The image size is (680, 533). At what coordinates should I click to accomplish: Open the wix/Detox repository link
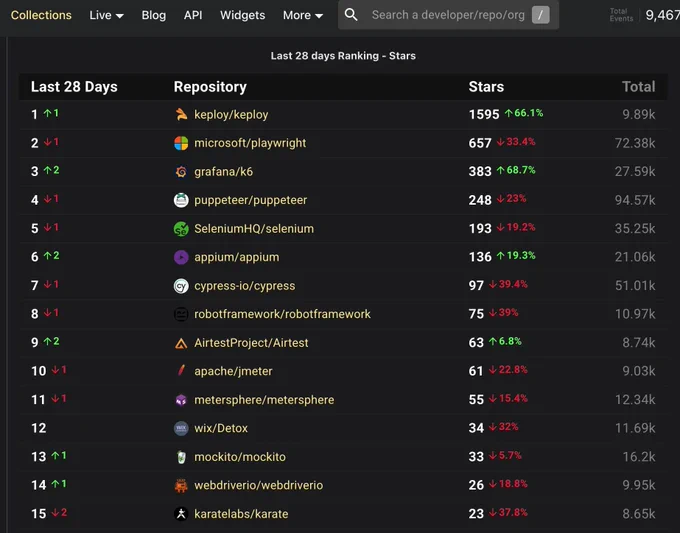click(x=221, y=428)
